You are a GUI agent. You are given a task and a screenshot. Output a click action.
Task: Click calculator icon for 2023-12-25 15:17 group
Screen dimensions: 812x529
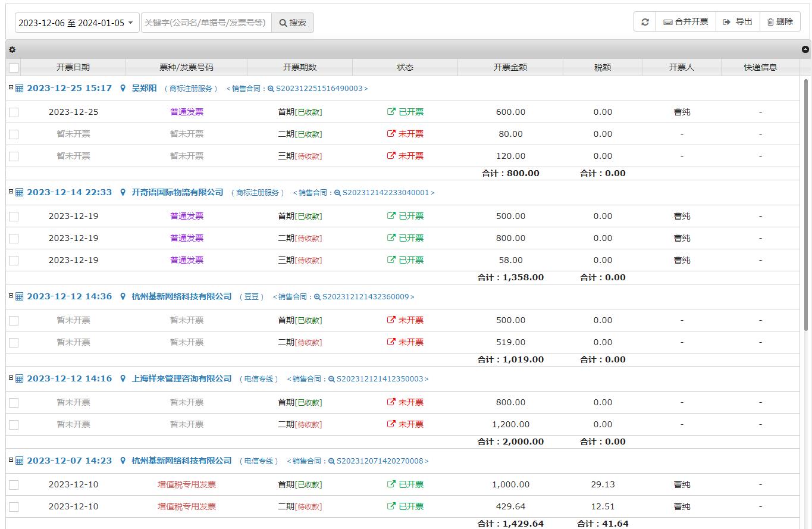tap(19, 89)
